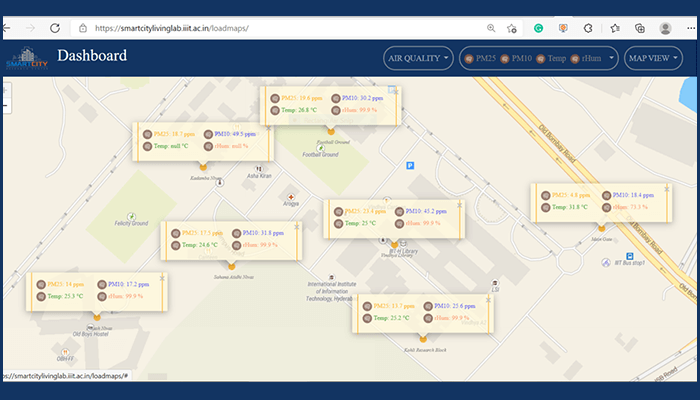Click the orange sensor marker near Old Boys Hostel
700x400 pixels.
point(97,317)
